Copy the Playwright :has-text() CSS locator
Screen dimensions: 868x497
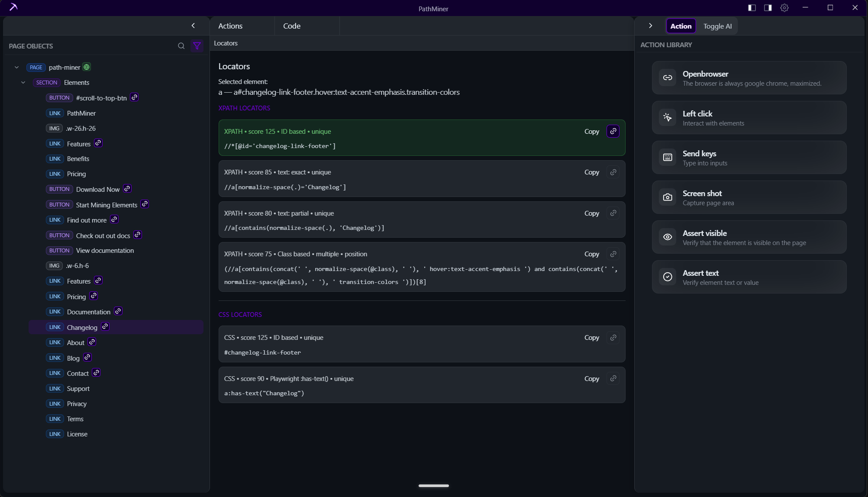click(x=591, y=379)
